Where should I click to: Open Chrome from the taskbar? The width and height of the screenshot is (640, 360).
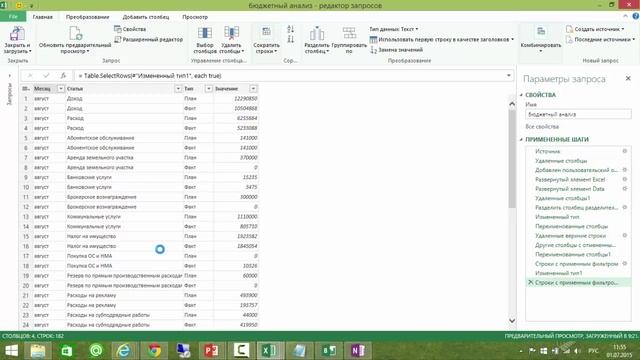click(x=154, y=351)
